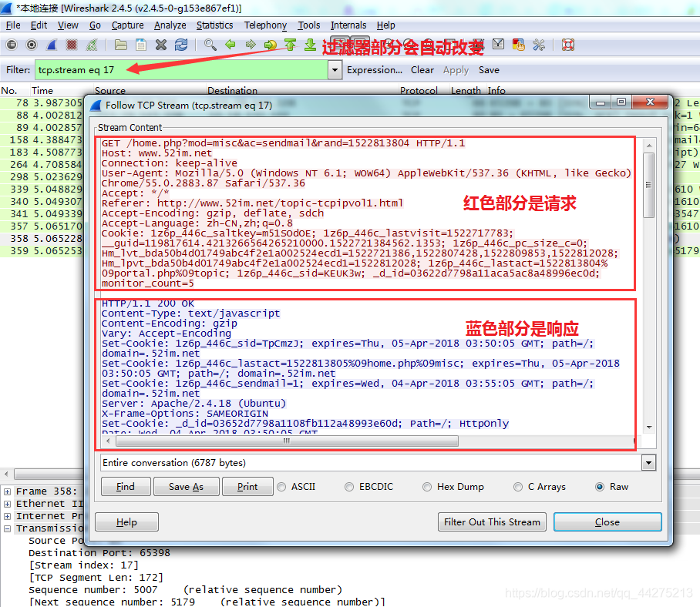Open preferences via tools icon

[x=539, y=45]
